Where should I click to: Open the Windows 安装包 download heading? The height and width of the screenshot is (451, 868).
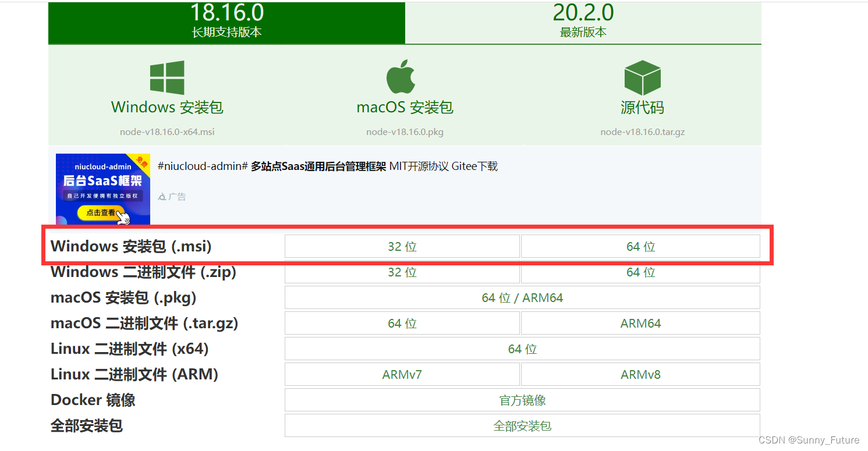[x=167, y=108]
